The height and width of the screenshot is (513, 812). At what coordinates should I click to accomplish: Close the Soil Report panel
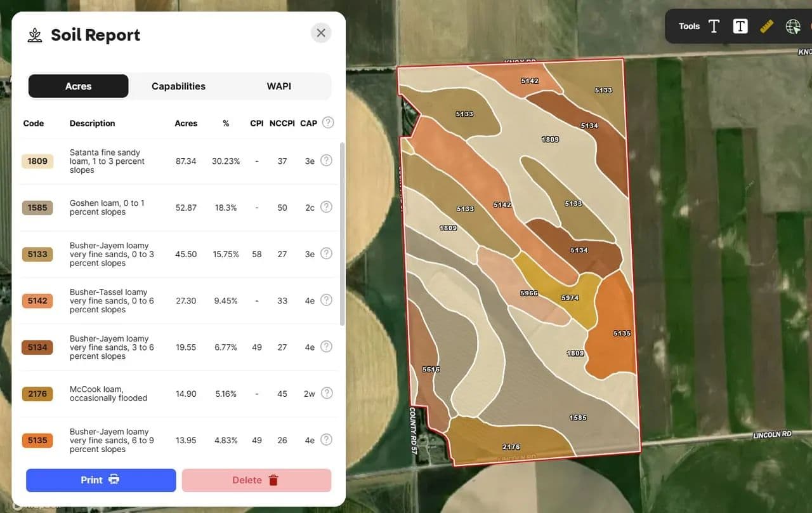tap(321, 33)
